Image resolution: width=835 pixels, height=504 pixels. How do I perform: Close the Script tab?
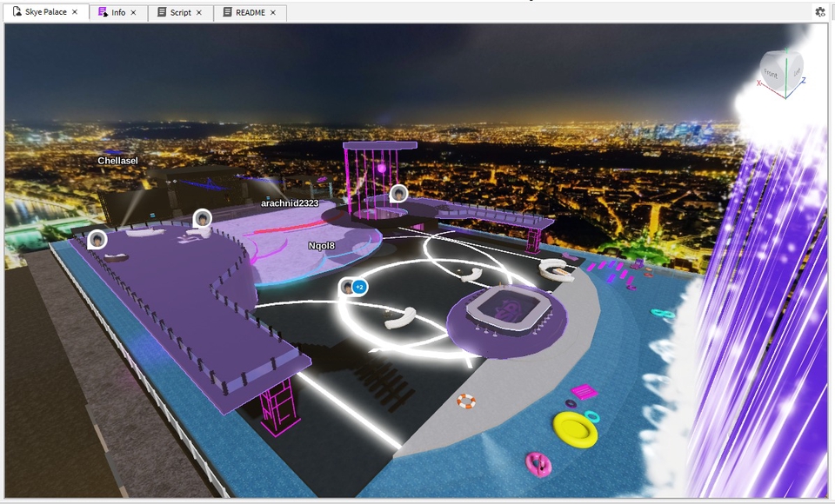coord(199,13)
